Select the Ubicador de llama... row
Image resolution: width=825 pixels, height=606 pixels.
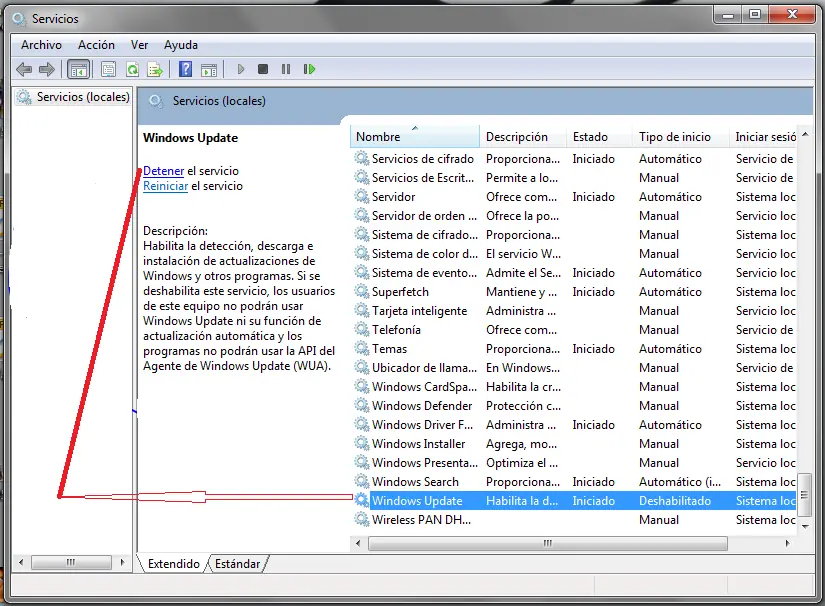click(574, 368)
